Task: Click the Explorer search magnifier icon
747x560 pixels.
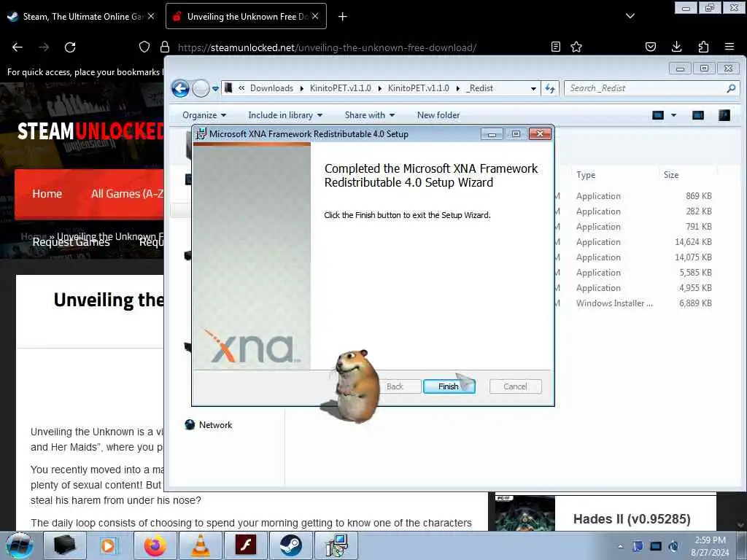Action: pos(731,88)
